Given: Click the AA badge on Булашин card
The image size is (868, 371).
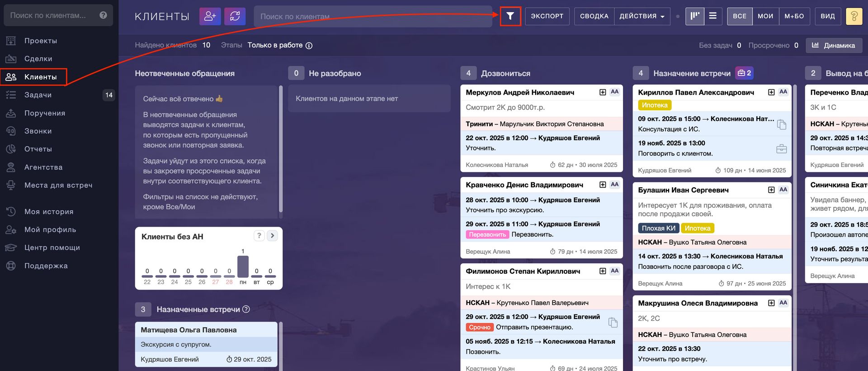Looking at the screenshot, I should point(783,190).
